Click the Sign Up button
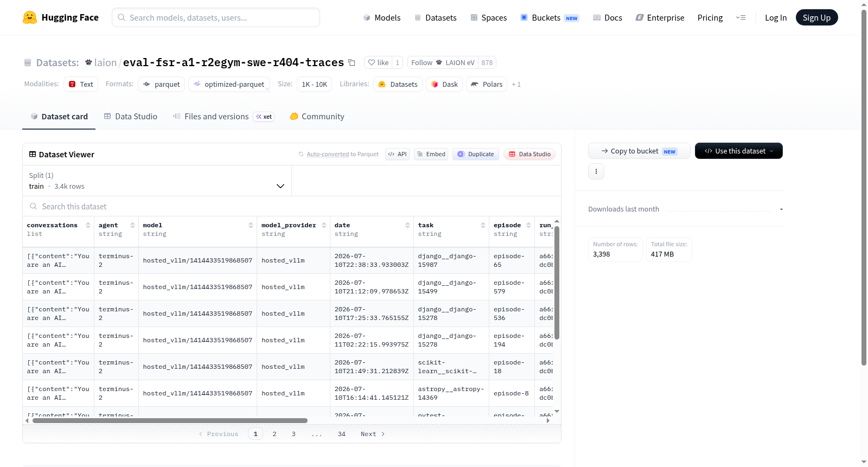Screen dimensions: 868x467 [816, 17]
